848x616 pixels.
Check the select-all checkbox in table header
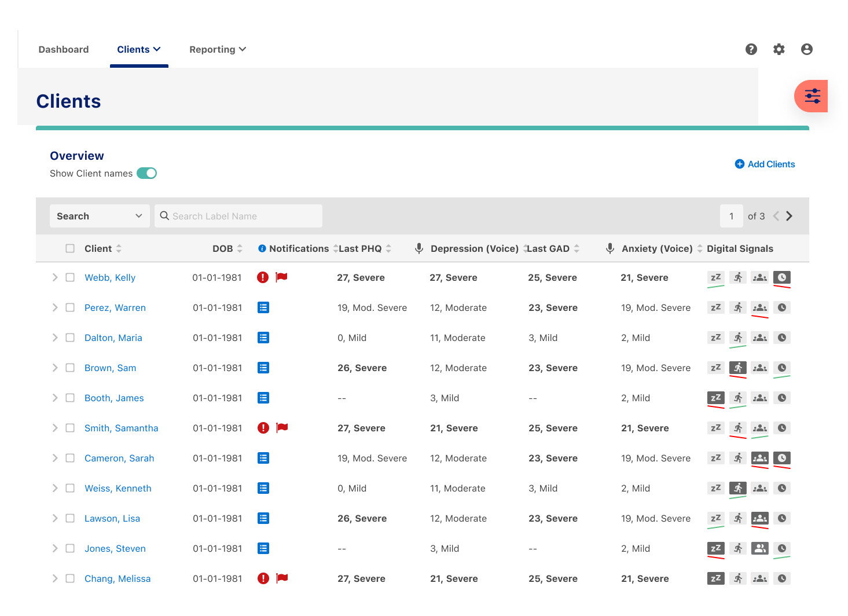point(70,248)
